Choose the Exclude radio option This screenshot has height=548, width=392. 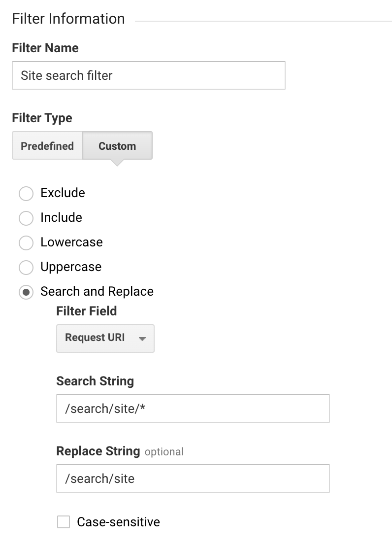(26, 193)
